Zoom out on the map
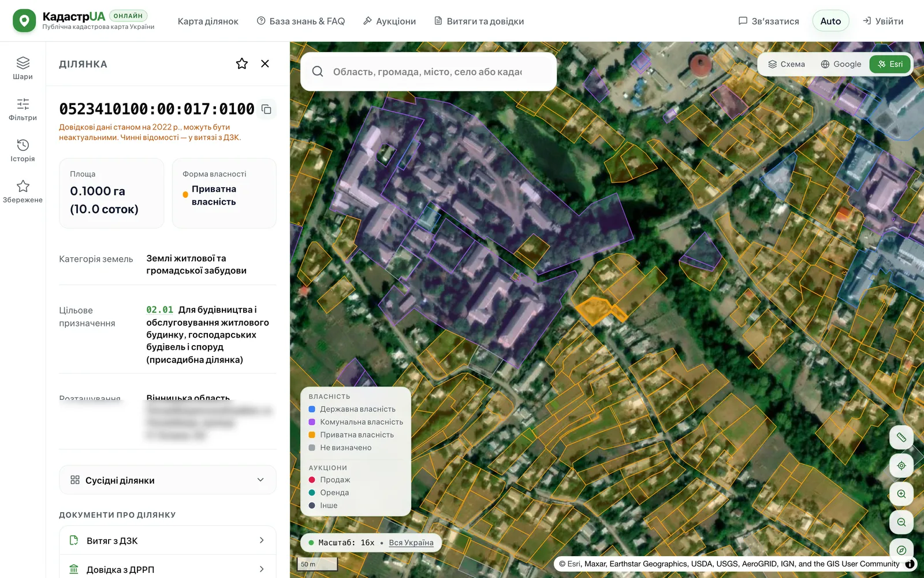924x578 pixels. pyautogui.click(x=901, y=523)
